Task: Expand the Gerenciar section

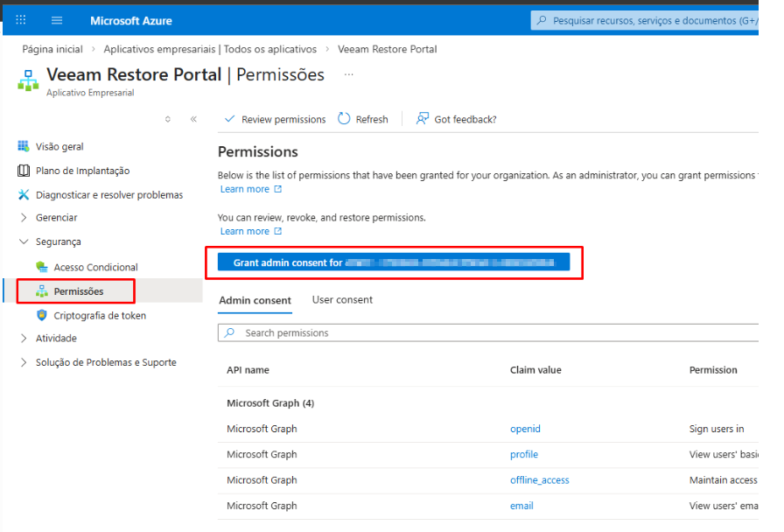Action: tap(56, 218)
